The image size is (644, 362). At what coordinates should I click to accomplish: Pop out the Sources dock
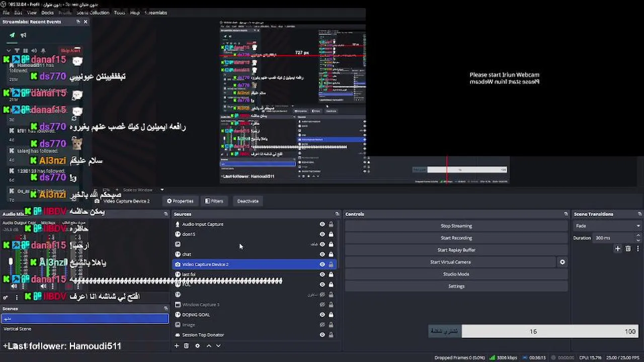(338, 214)
